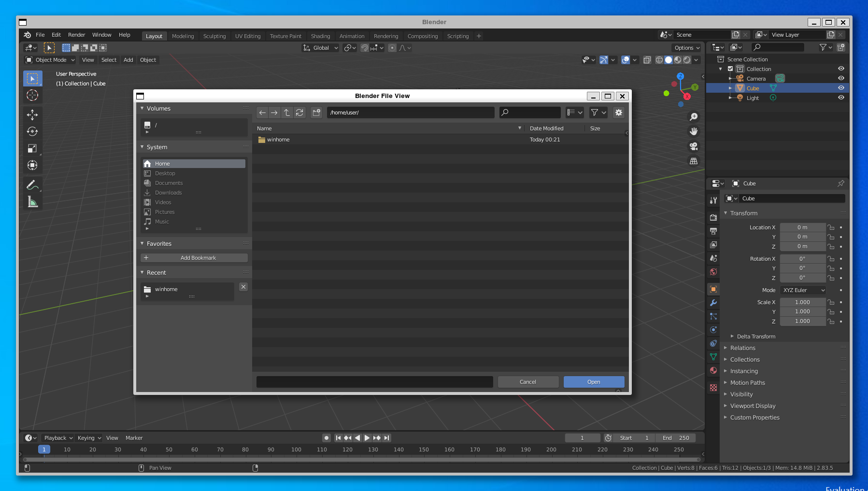Open the Object Mode dropdown
The height and width of the screenshot is (491, 868).
pyautogui.click(x=50, y=60)
